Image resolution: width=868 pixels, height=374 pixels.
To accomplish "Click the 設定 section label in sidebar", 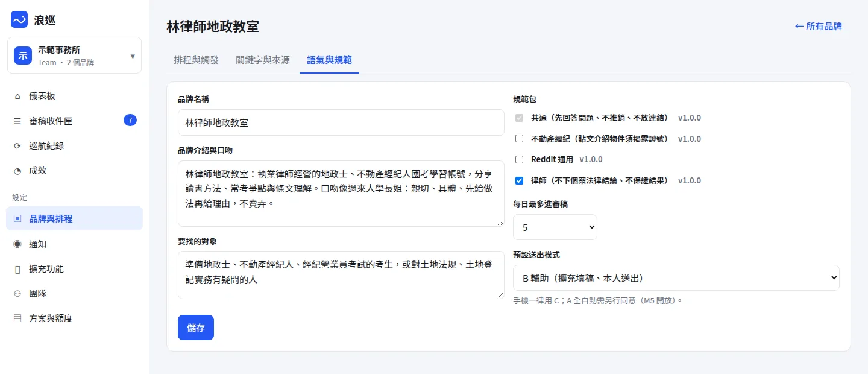I will (x=19, y=197).
